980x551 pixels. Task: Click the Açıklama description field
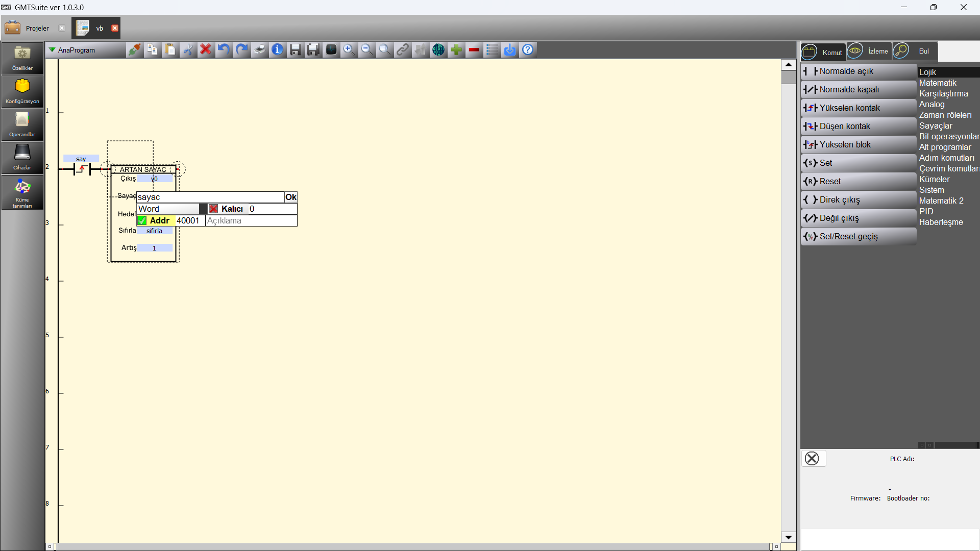tap(251, 220)
